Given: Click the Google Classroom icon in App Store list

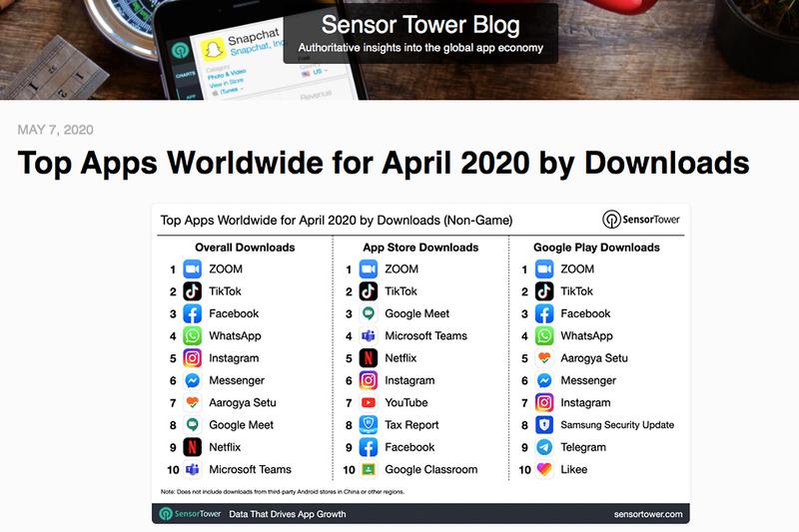Looking at the screenshot, I should (x=369, y=469).
